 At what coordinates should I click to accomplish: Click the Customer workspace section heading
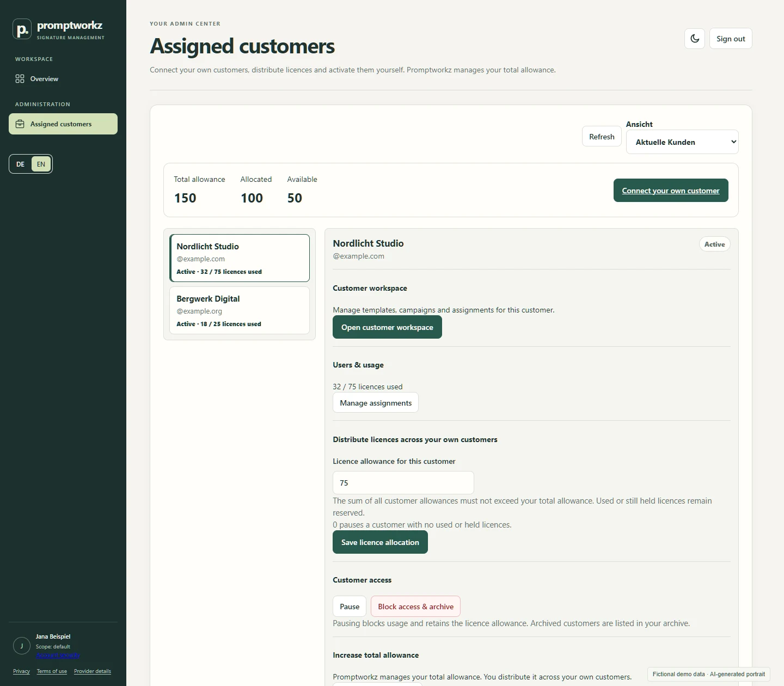[370, 288]
